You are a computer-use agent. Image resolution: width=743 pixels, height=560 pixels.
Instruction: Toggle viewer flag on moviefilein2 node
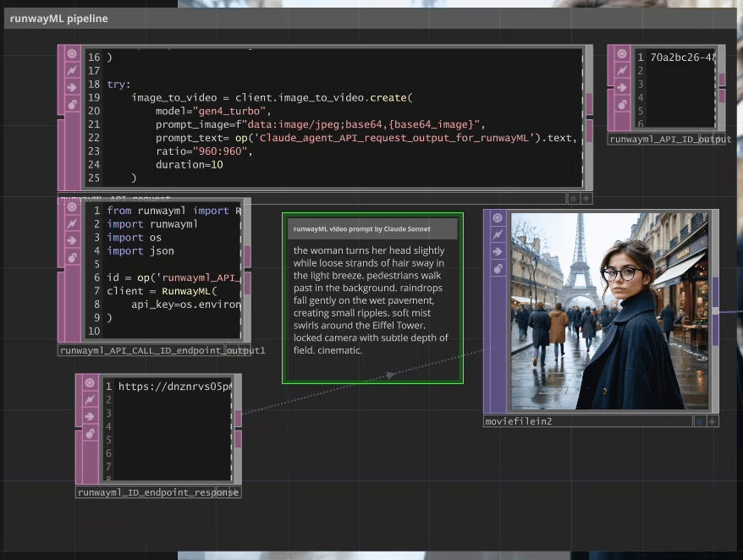coord(497,217)
